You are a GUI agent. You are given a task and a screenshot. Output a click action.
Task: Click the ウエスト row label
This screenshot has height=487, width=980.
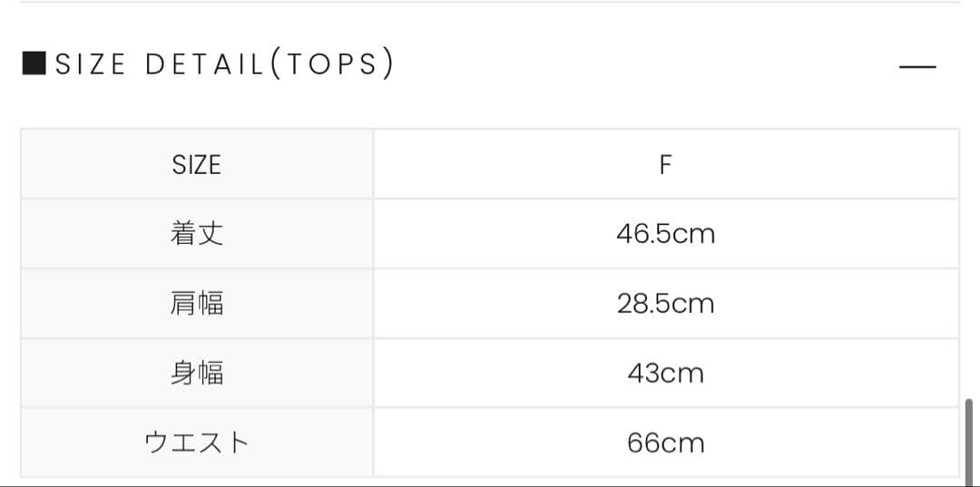tap(197, 443)
